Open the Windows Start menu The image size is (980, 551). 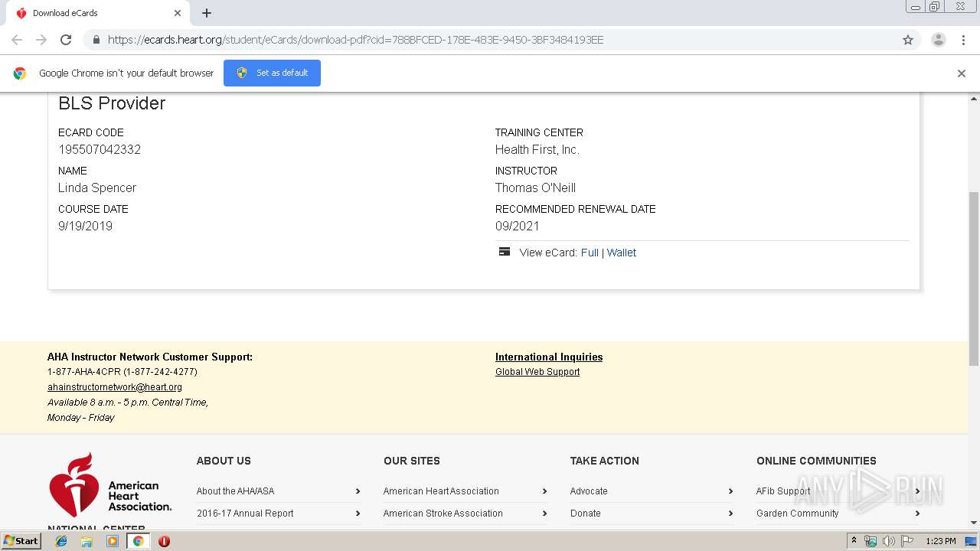[x=21, y=541]
